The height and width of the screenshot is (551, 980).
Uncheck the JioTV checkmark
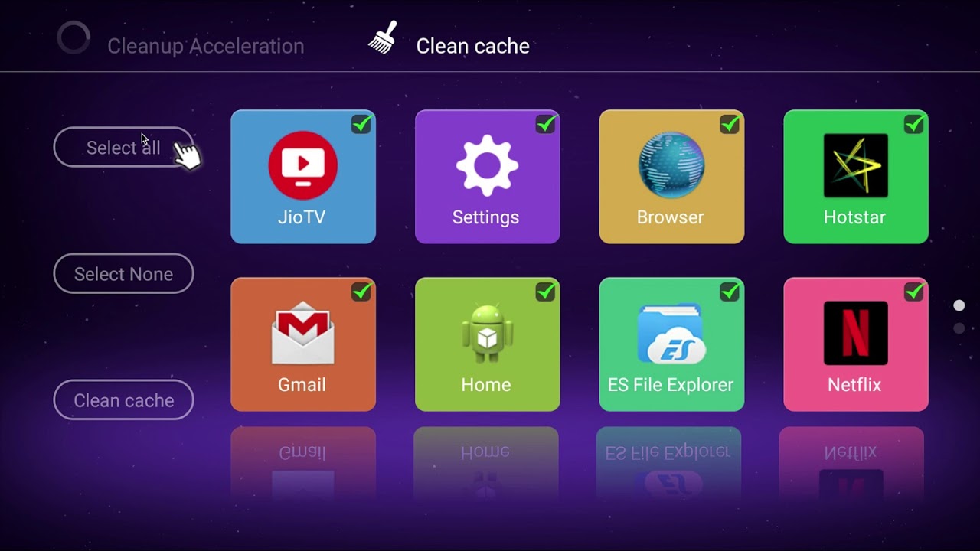[361, 124]
